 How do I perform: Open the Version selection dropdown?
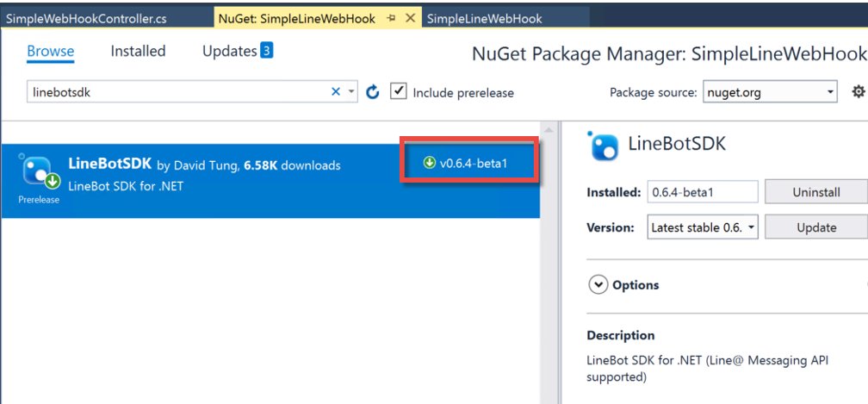(702, 227)
